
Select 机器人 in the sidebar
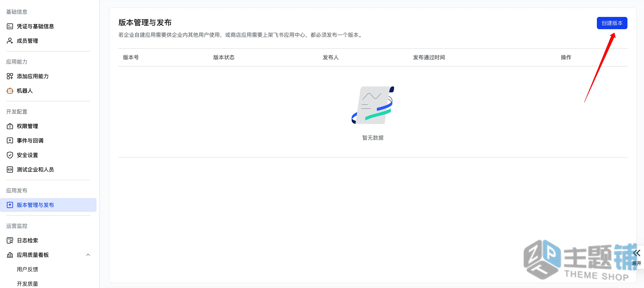pos(48,91)
